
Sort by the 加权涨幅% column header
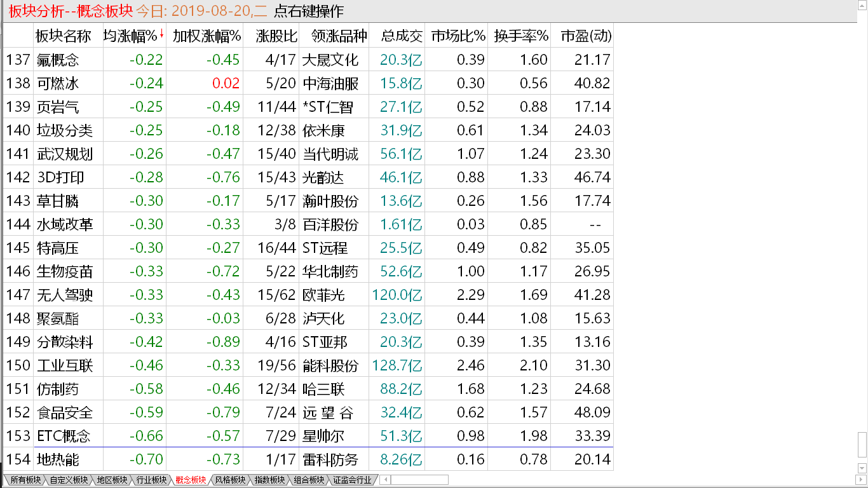tap(207, 36)
